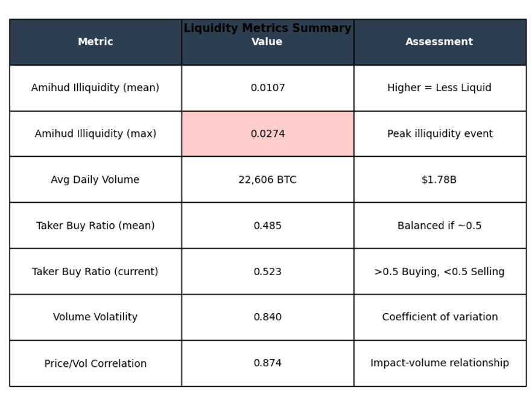The height and width of the screenshot is (394, 532).
Task: Select the Impact-volume relationship cell
Action: pyautogui.click(x=439, y=363)
